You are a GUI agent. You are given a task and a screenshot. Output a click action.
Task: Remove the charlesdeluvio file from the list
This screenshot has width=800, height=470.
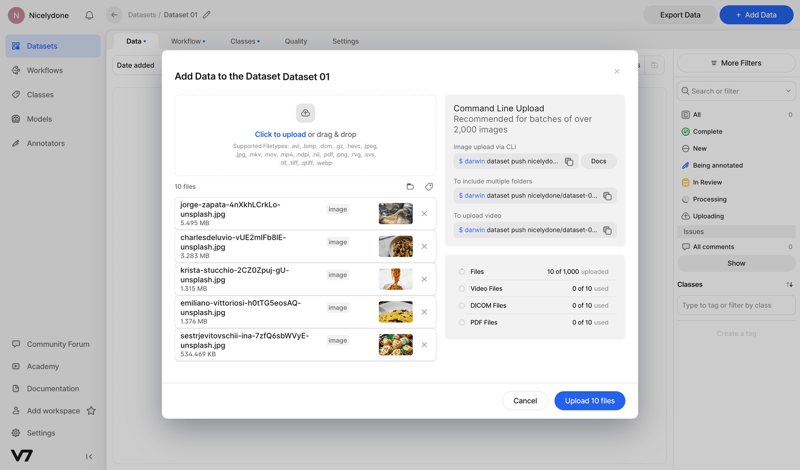pos(424,246)
